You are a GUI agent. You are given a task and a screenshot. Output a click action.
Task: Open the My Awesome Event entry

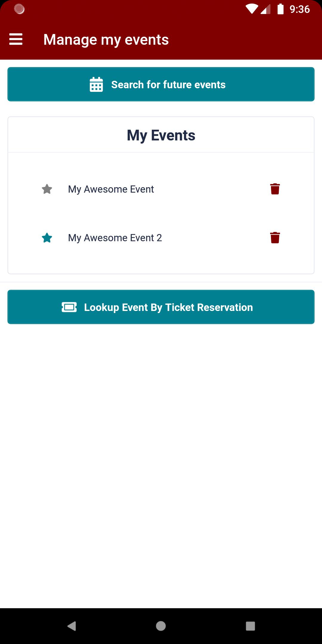(111, 189)
